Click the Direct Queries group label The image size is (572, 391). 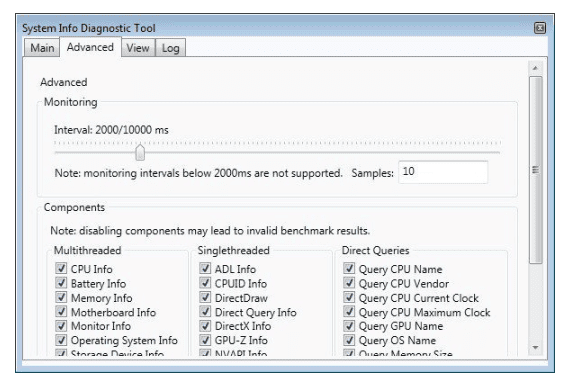pyautogui.click(x=375, y=251)
